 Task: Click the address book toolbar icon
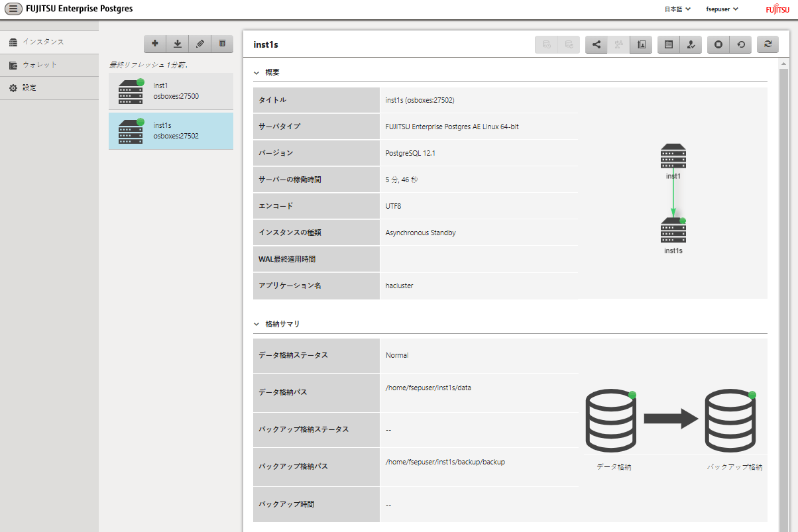point(641,44)
